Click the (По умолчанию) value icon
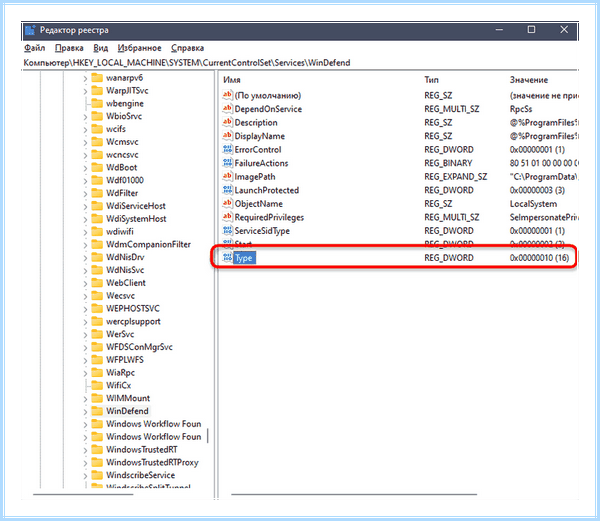The image size is (600, 521). pos(227,95)
